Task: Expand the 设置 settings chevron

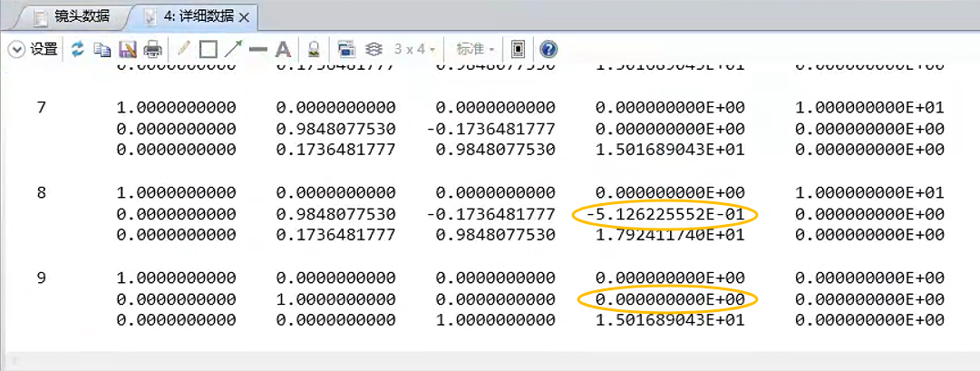Action: pos(16,49)
